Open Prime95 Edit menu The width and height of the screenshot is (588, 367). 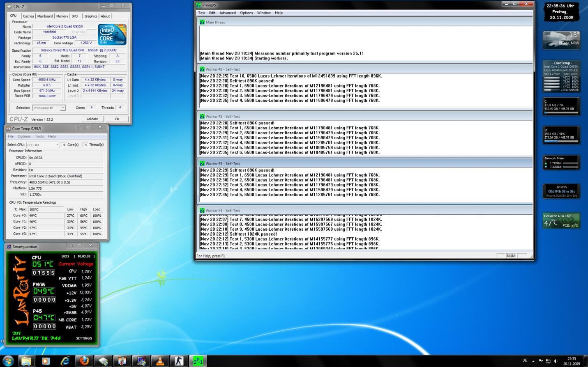pos(212,13)
